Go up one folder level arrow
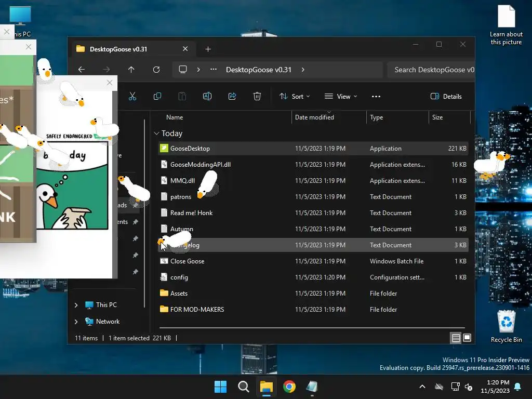 pos(131,70)
